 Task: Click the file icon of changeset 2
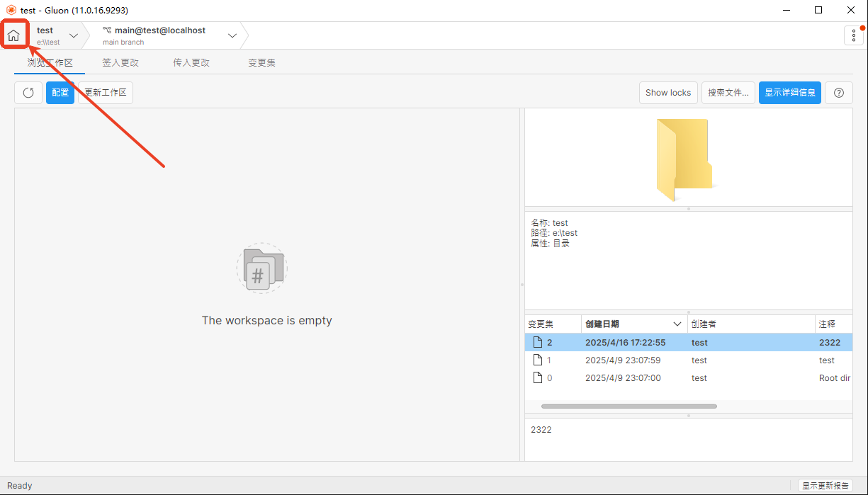pos(537,343)
